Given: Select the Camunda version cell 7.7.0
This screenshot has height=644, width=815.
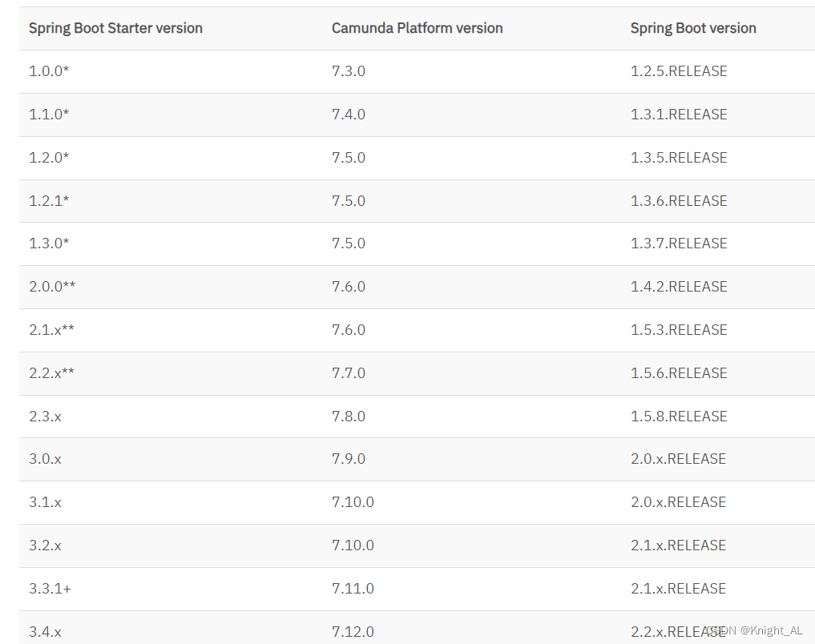Looking at the screenshot, I should click(349, 373).
